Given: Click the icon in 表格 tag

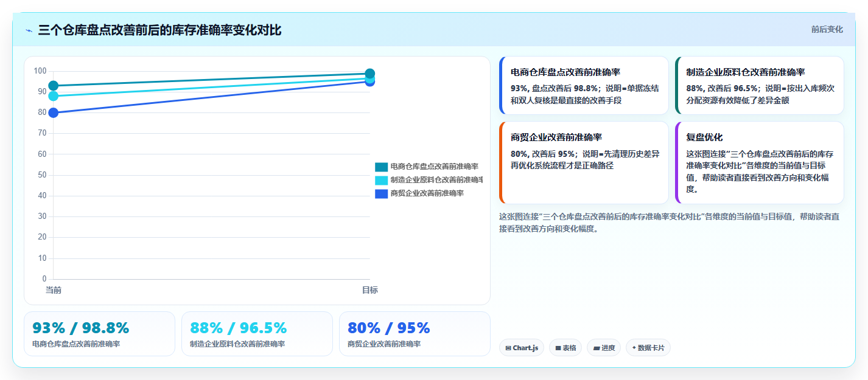Looking at the screenshot, I should (558, 348).
